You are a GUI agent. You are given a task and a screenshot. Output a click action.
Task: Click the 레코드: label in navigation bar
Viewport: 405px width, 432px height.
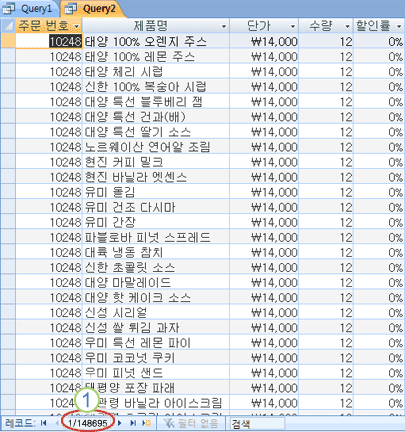[x=20, y=423]
